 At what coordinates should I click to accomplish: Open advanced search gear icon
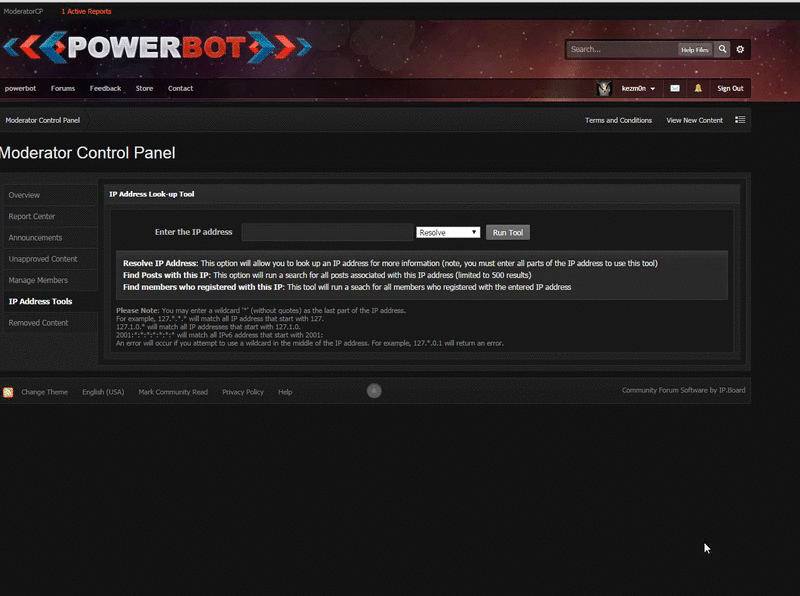[x=740, y=49]
